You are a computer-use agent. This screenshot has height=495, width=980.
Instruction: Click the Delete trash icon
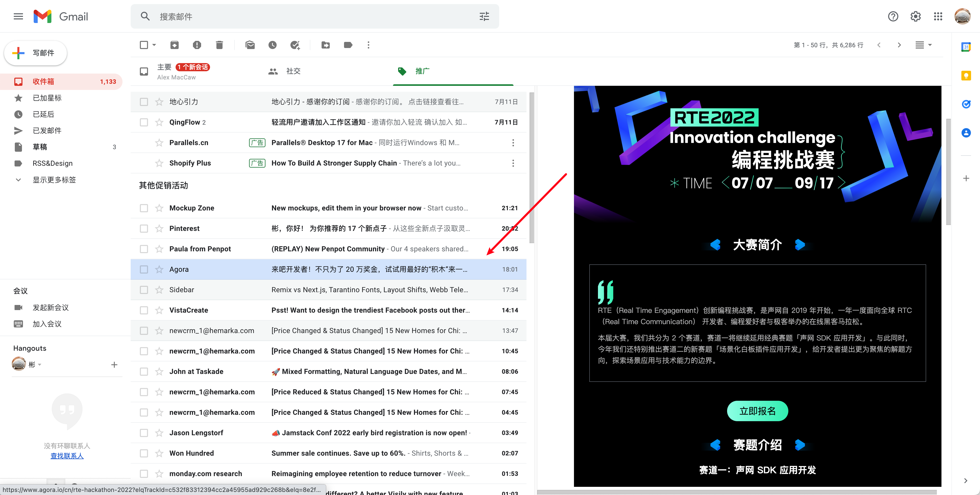tap(219, 45)
